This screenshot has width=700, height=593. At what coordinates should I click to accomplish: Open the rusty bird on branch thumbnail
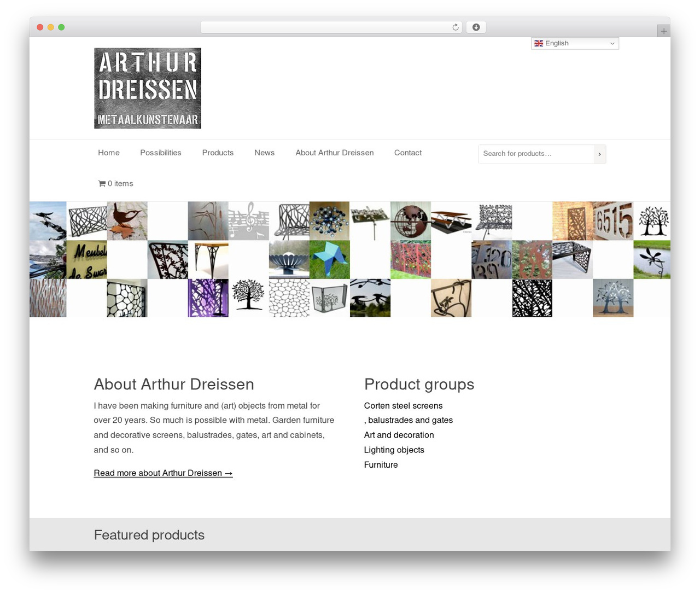127,221
